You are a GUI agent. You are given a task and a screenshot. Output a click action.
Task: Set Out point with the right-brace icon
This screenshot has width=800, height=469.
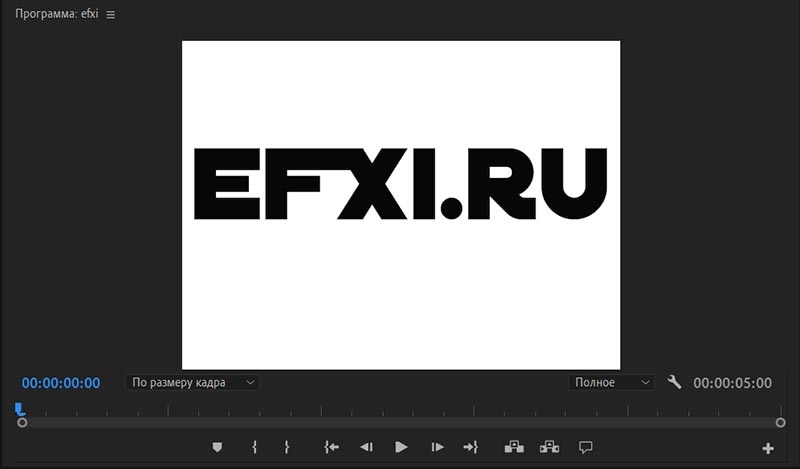click(287, 448)
